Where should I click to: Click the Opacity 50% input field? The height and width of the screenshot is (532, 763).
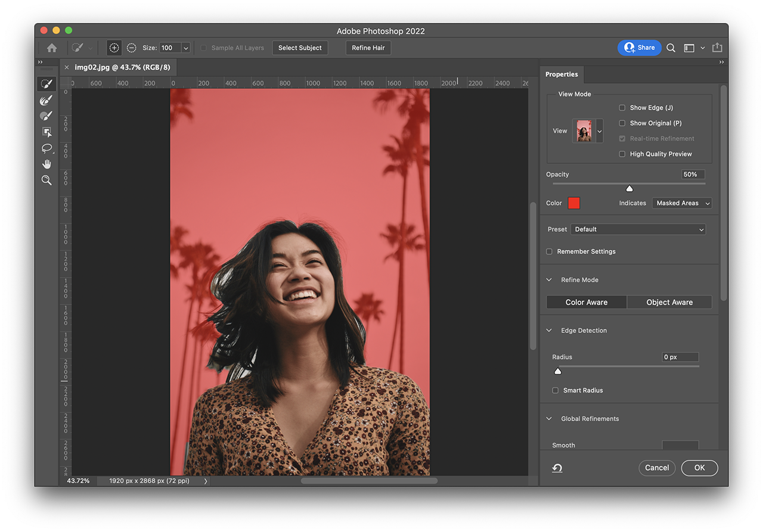pyautogui.click(x=693, y=175)
